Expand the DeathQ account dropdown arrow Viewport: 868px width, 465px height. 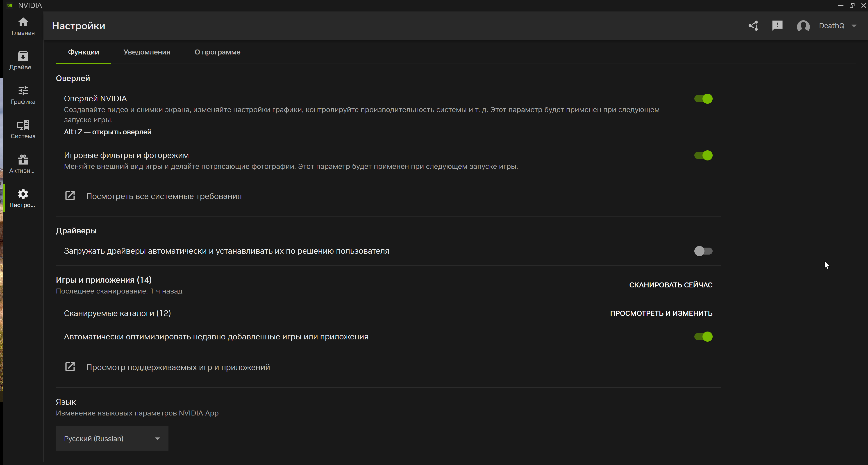click(x=854, y=26)
